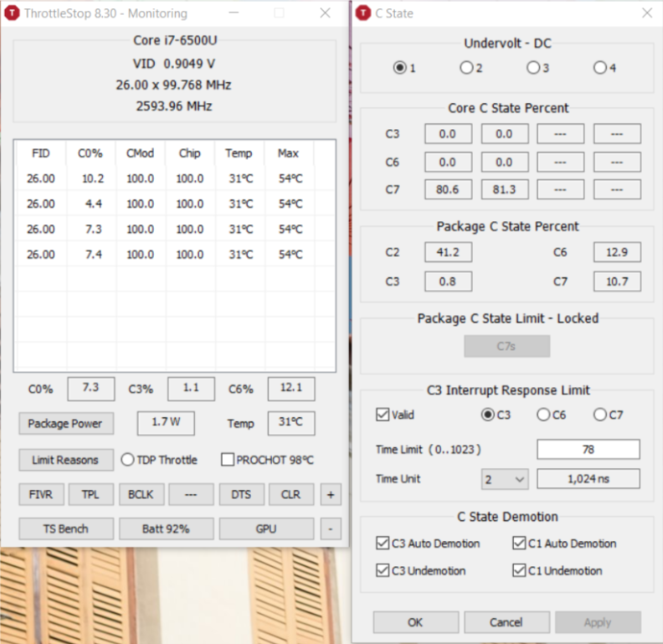Select the TDP Throttle radio option
663x644 pixels.
click(x=128, y=460)
